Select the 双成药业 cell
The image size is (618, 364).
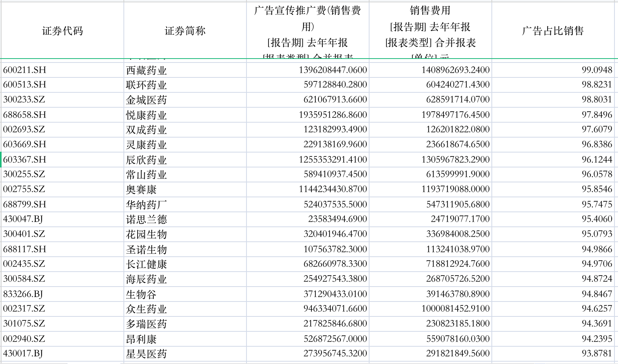pos(185,129)
